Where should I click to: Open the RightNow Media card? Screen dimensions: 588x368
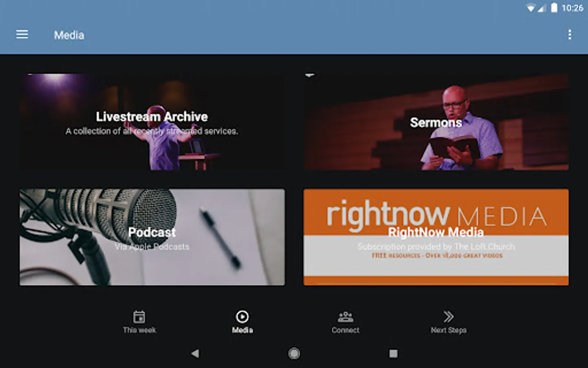click(436, 237)
